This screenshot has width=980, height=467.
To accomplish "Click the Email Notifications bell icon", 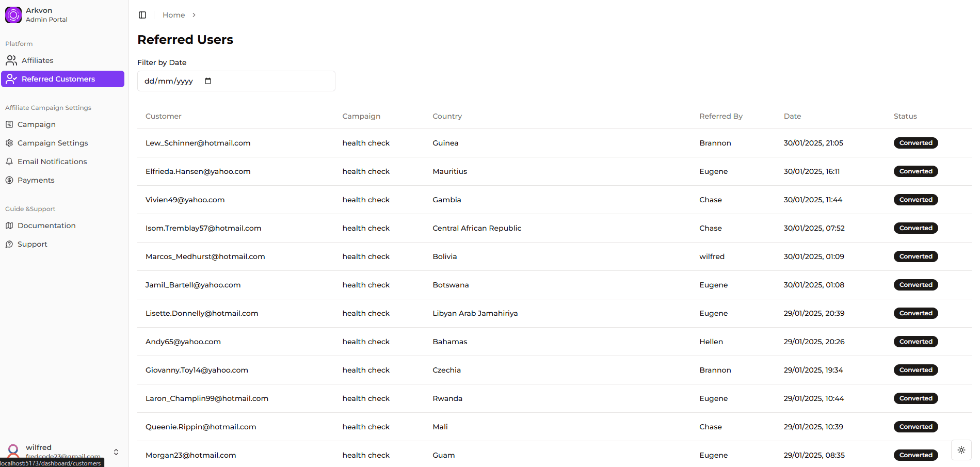I will tap(9, 162).
